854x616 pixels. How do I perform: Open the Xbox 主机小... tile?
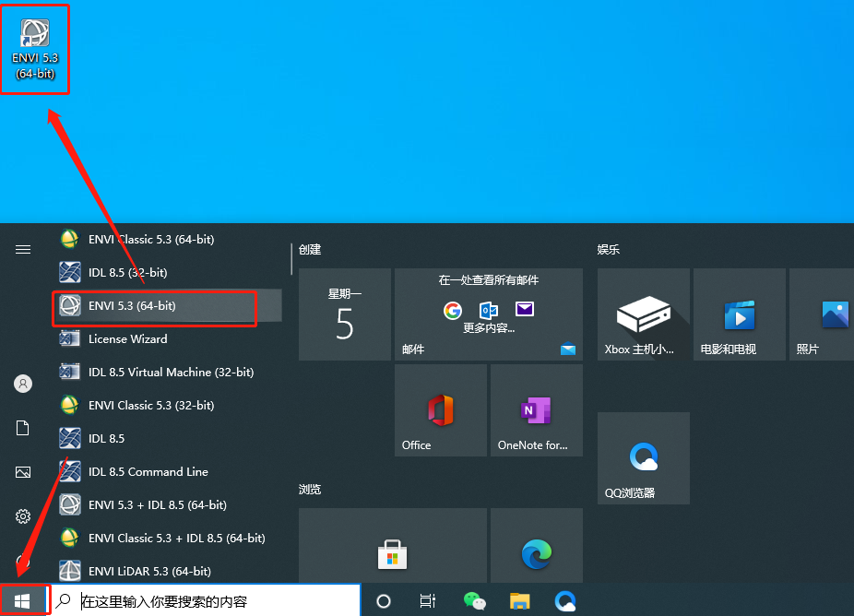click(643, 314)
